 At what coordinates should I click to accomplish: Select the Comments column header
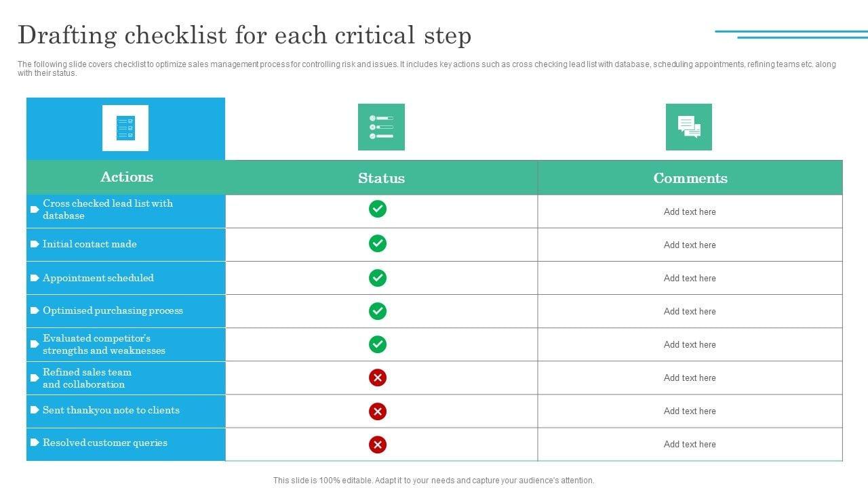(690, 178)
